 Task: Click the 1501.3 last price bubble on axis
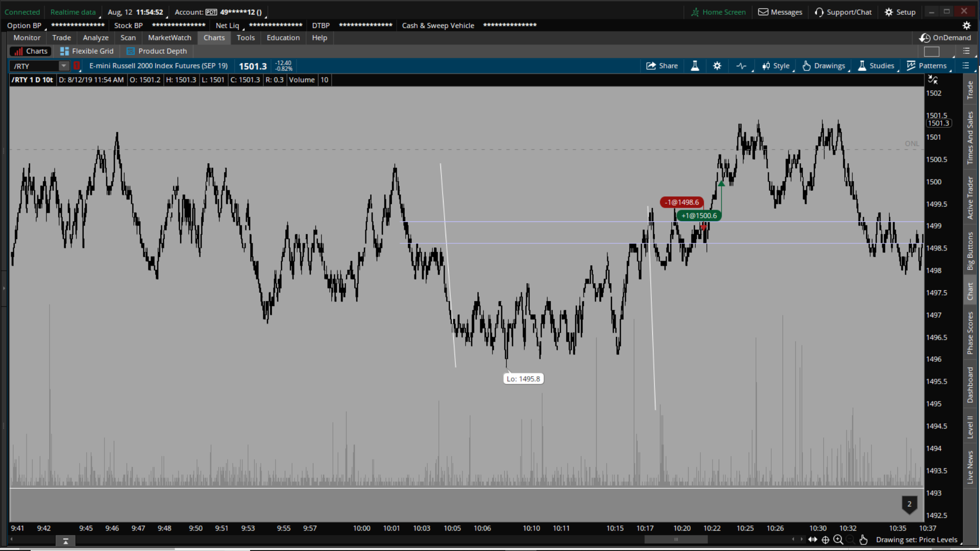(x=938, y=123)
